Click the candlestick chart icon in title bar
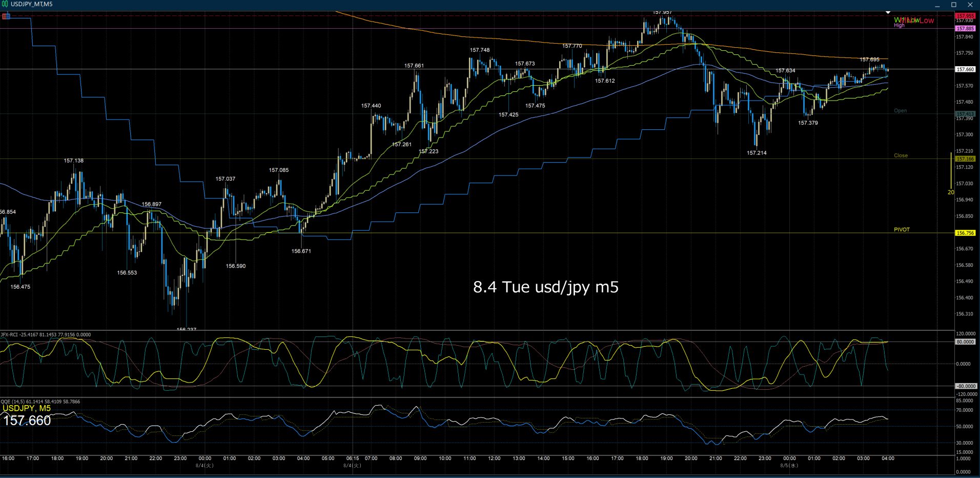Viewport: 980px width, 478px height. (x=5, y=4)
